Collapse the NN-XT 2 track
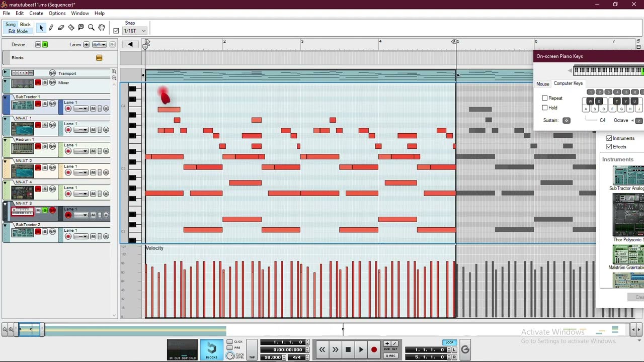 [6, 160]
